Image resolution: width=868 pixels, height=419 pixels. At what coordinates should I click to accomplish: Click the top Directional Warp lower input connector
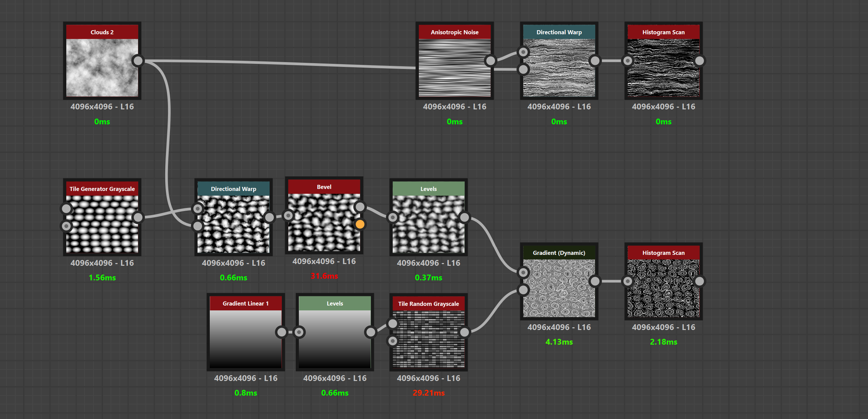click(x=523, y=69)
